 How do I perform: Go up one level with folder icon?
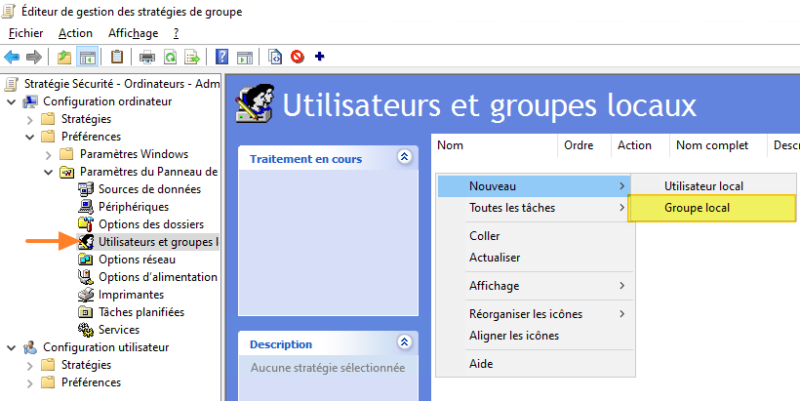64,57
